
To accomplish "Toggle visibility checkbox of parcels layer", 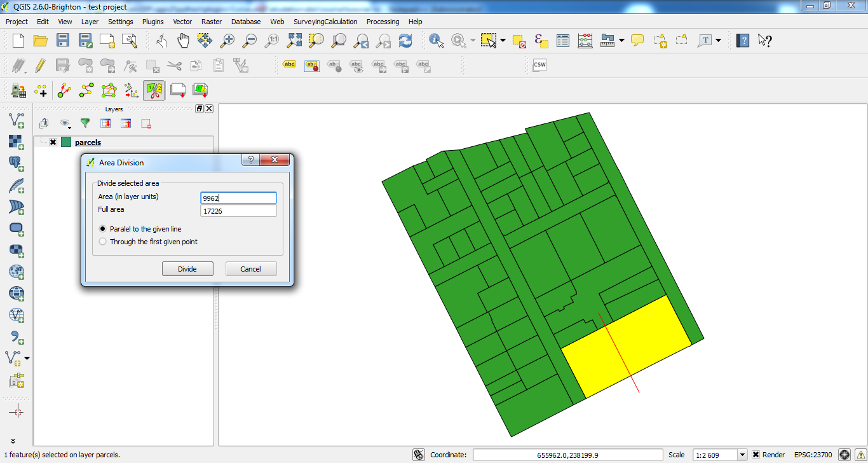I will tap(53, 142).
